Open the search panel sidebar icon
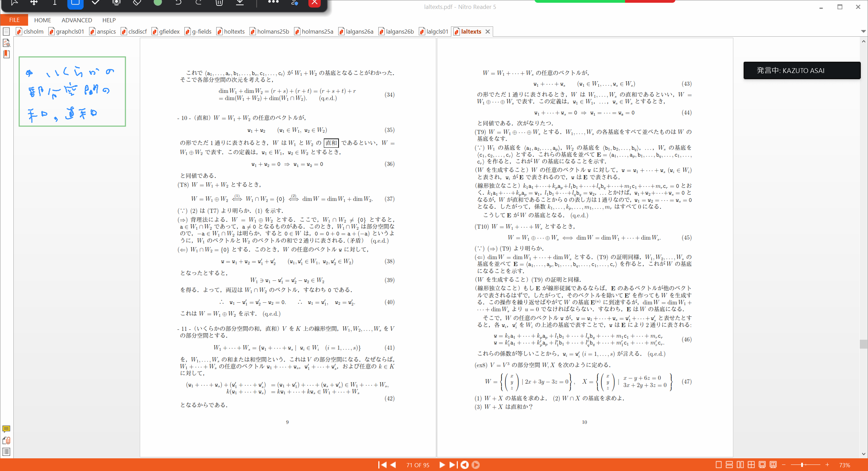868x471 pixels. point(6,43)
